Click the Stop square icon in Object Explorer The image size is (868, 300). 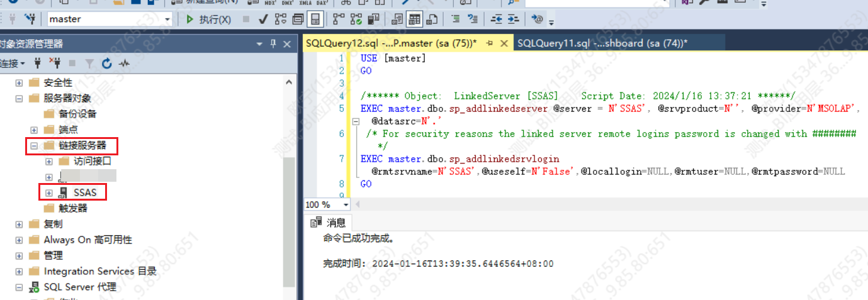click(x=72, y=63)
